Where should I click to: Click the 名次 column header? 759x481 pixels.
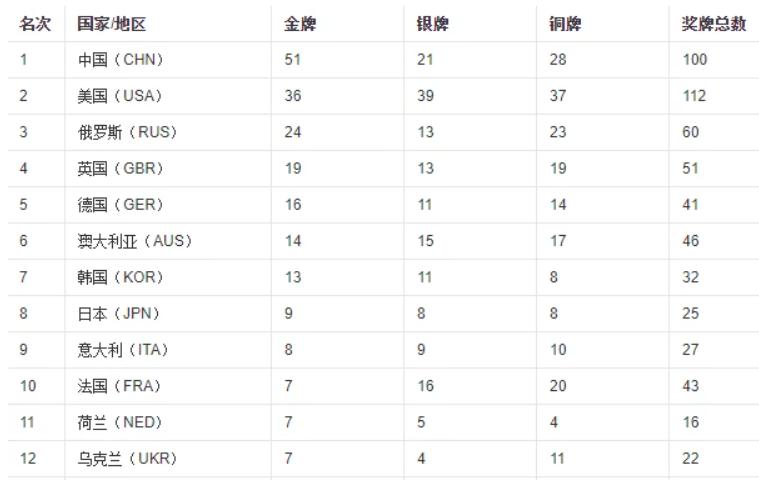click(x=35, y=24)
